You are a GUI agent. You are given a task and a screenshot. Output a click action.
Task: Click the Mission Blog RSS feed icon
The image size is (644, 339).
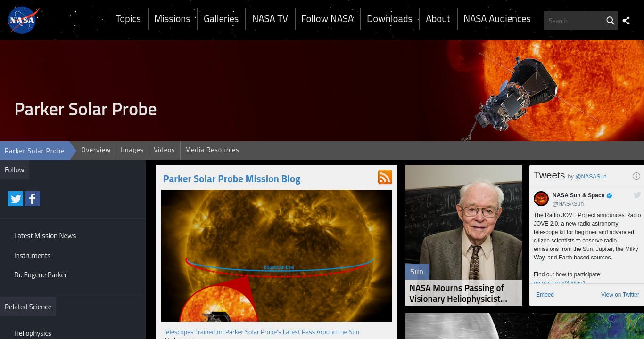[385, 177]
